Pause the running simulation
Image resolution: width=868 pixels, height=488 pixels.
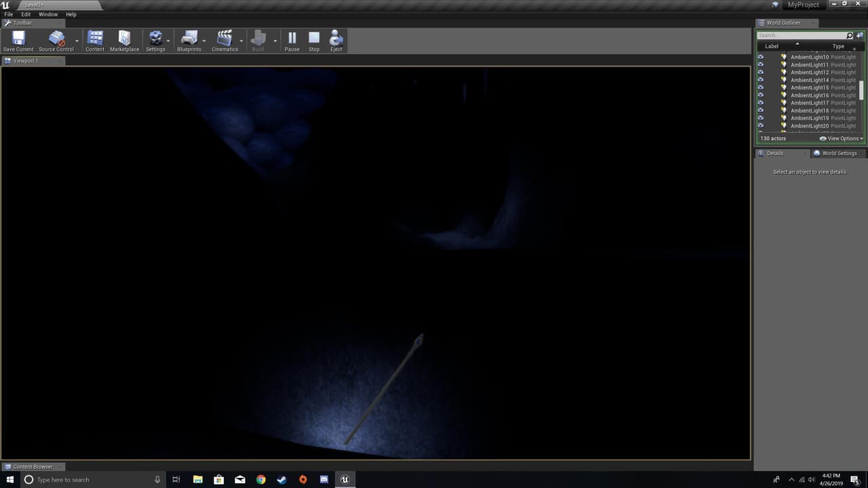click(292, 38)
